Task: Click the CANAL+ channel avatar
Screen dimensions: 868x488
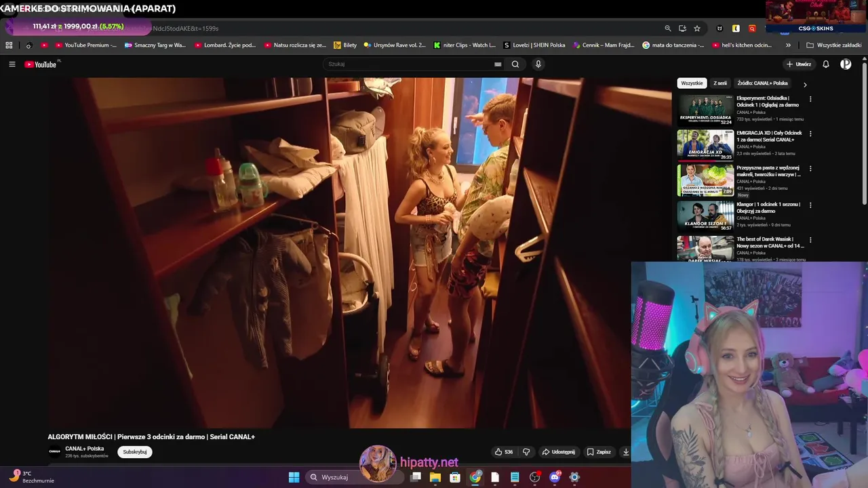Action: (x=54, y=451)
